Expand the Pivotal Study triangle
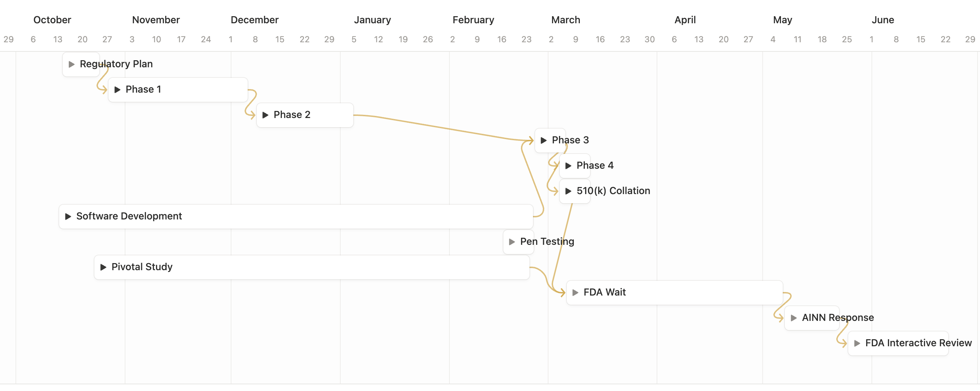Image resolution: width=980 pixels, height=391 pixels. click(103, 267)
